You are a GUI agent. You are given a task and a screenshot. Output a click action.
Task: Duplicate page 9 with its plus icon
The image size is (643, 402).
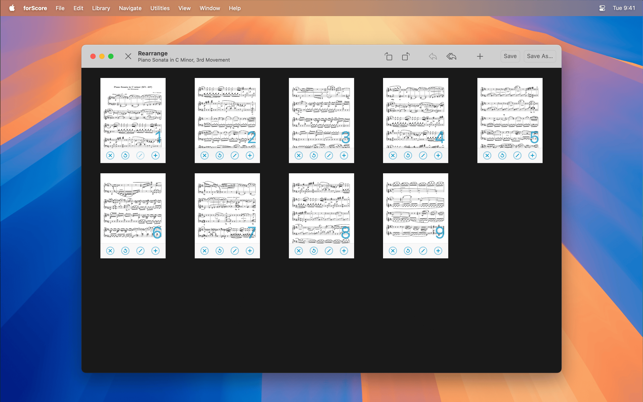(438, 251)
